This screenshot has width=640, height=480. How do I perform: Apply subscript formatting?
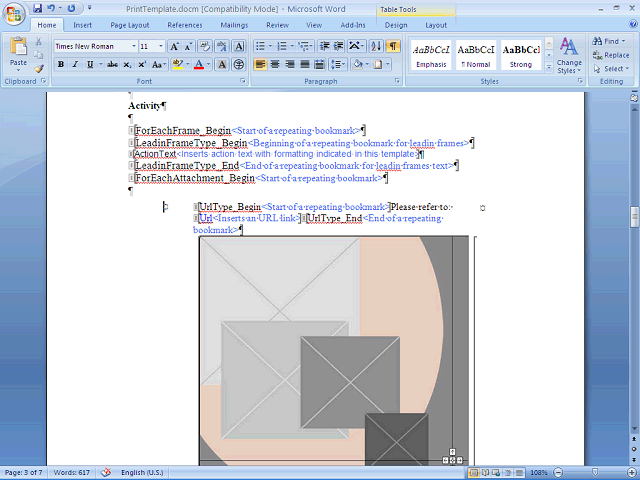127,64
